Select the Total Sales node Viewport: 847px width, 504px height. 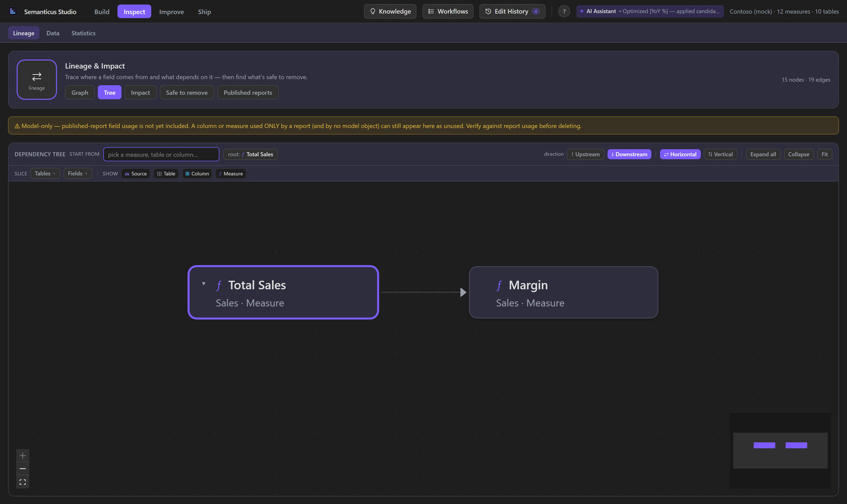coord(283,292)
